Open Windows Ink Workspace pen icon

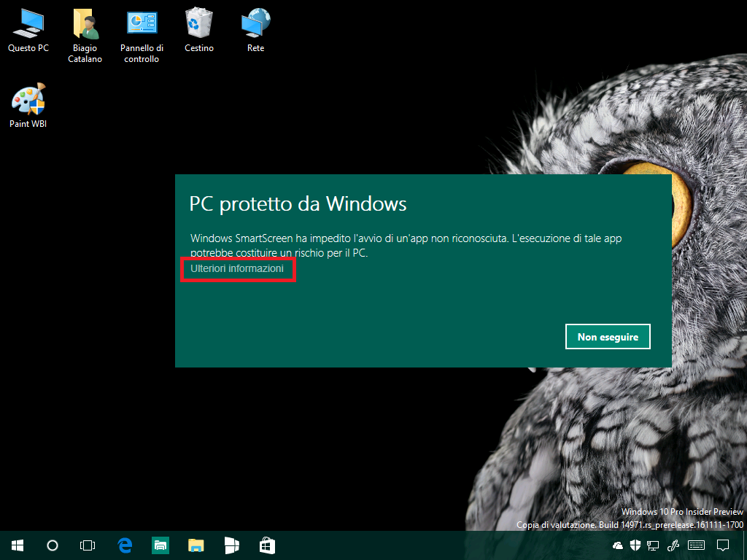coord(673,545)
